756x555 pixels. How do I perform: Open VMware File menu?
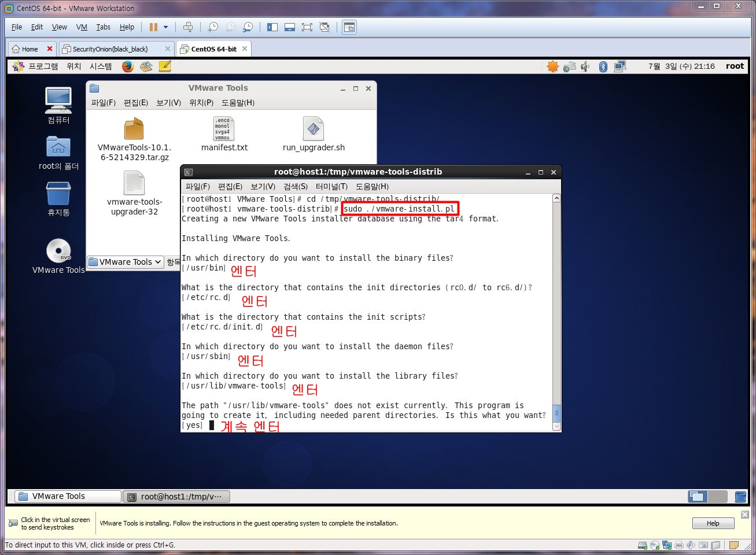pyautogui.click(x=17, y=27)
